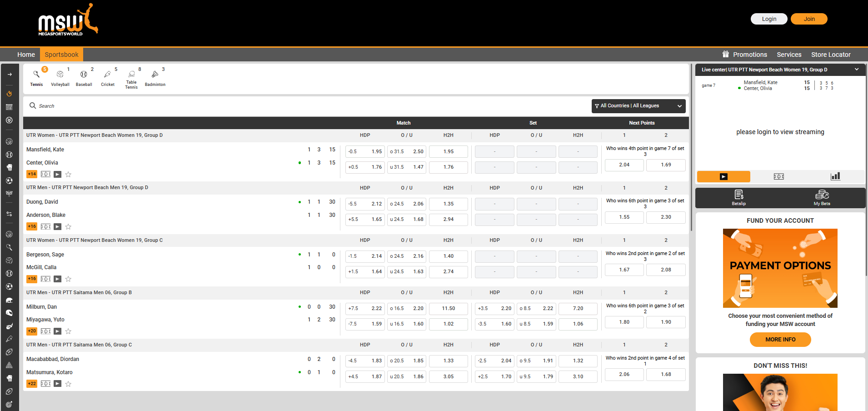
Task: Play stream for Duong vs Anderson match
Action: [57, 226]
